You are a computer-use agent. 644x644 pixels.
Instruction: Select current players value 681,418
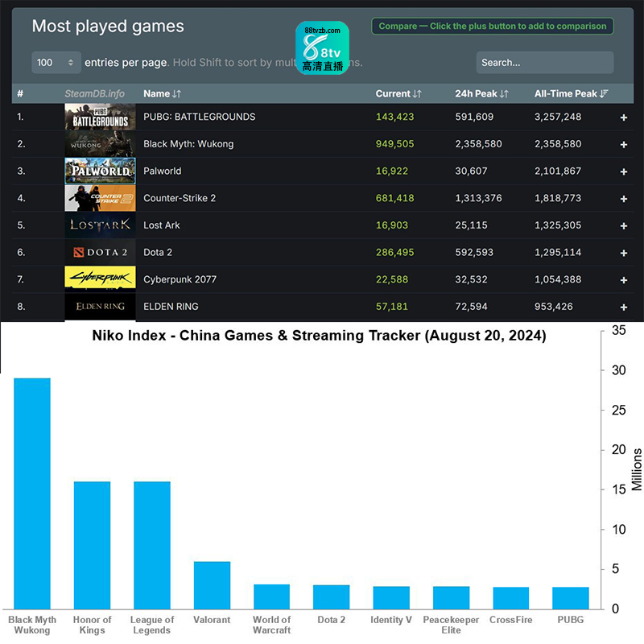[394, 198]
